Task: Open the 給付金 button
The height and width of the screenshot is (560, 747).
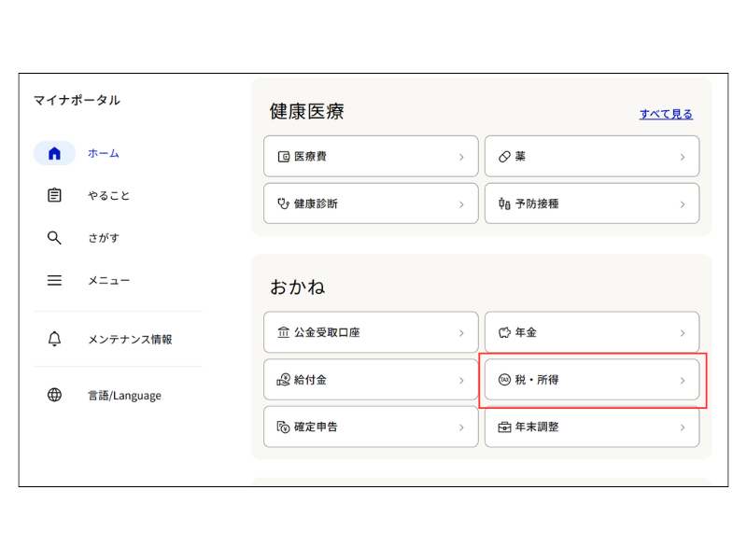Action: (371, 380)
